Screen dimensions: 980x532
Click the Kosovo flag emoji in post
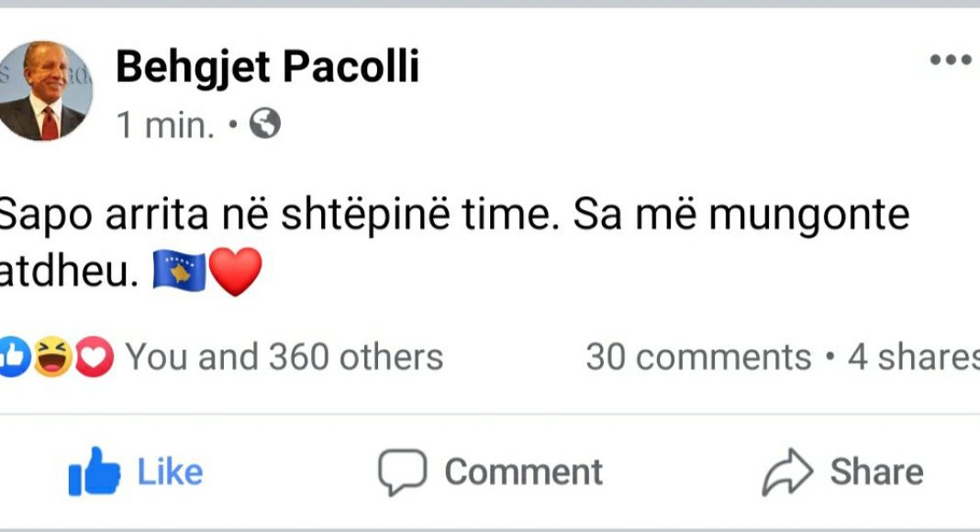[179, 272]
